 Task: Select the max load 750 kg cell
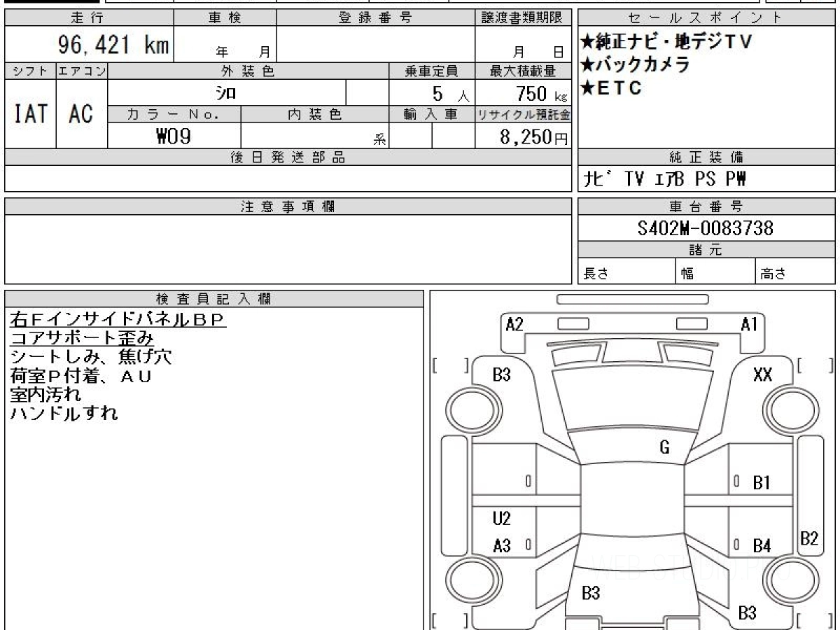[x=523, y=93]
